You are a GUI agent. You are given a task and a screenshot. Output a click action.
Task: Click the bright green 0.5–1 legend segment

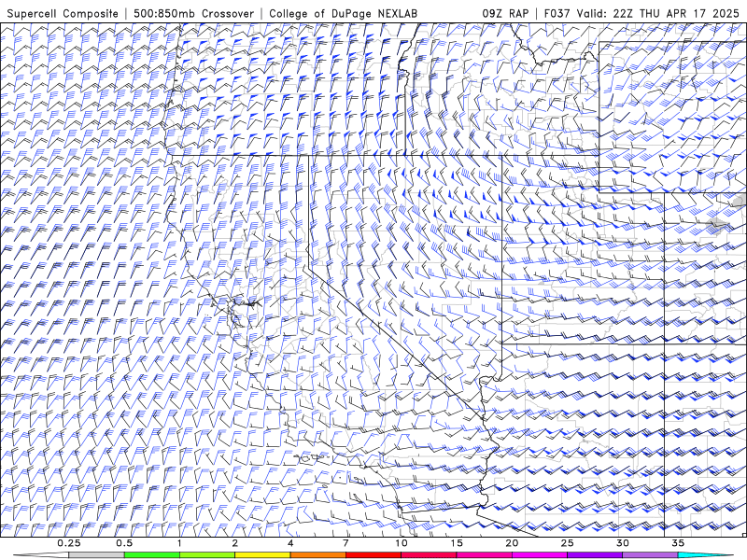[152, 555]
